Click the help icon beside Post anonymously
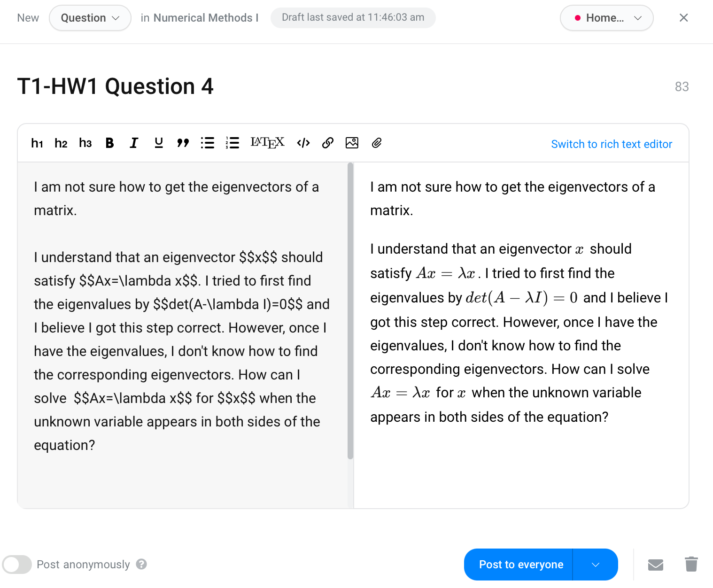 141,564
